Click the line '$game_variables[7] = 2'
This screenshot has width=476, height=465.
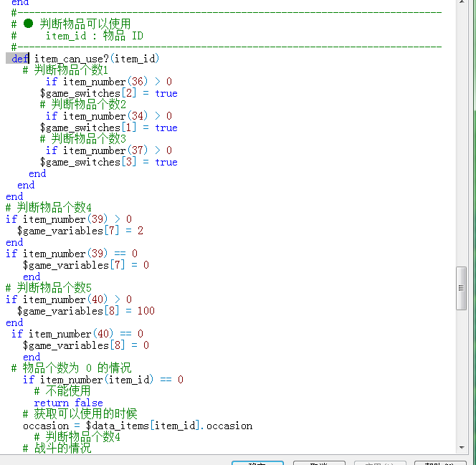[x=80, y=231]
